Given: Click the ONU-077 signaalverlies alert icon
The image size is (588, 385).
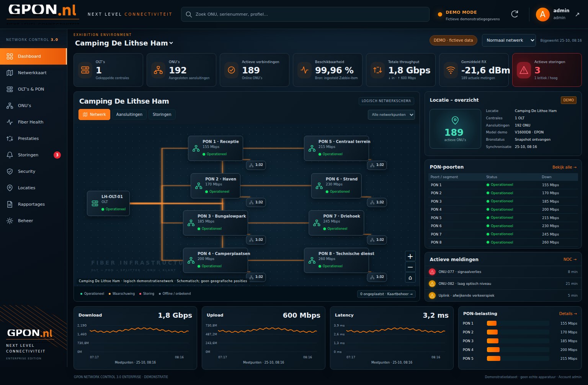Looking at the screenshot, I should click(x=432, y=272).
